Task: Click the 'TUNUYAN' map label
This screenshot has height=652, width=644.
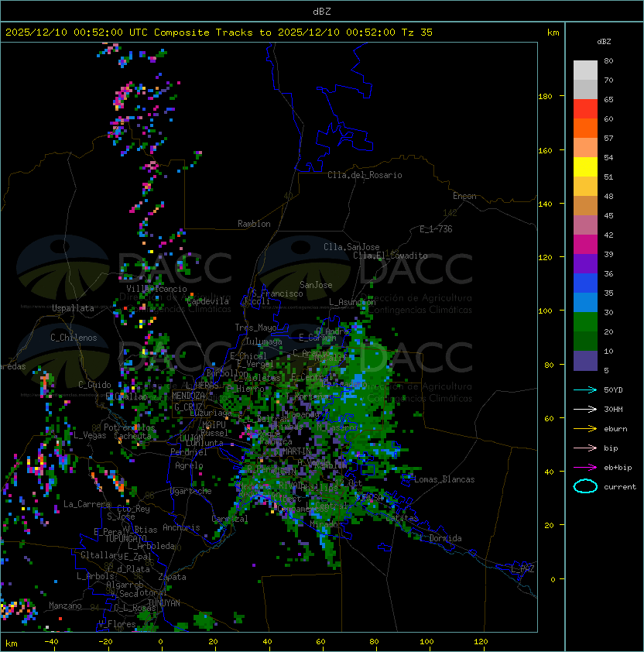Action: tap(164, 603)
